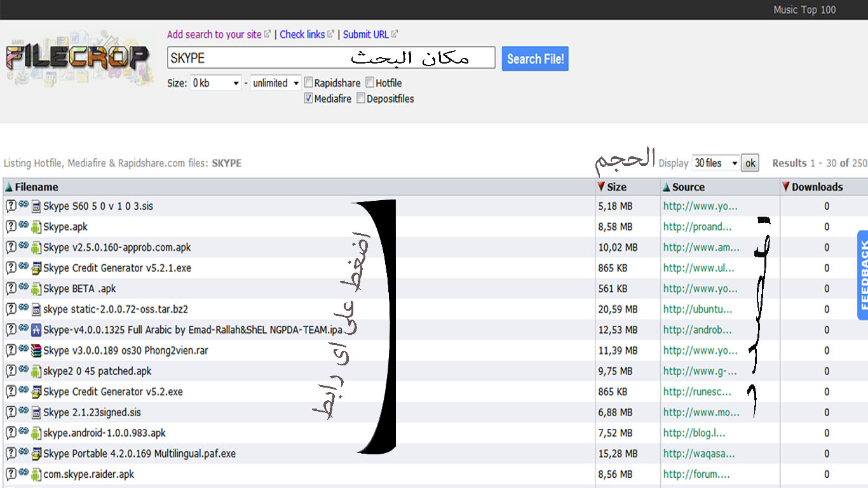Click the sis file icon for Skype S60 5 0 v 1 0 3.sis
Screen dimensions: 868x488
pos(36,206)
